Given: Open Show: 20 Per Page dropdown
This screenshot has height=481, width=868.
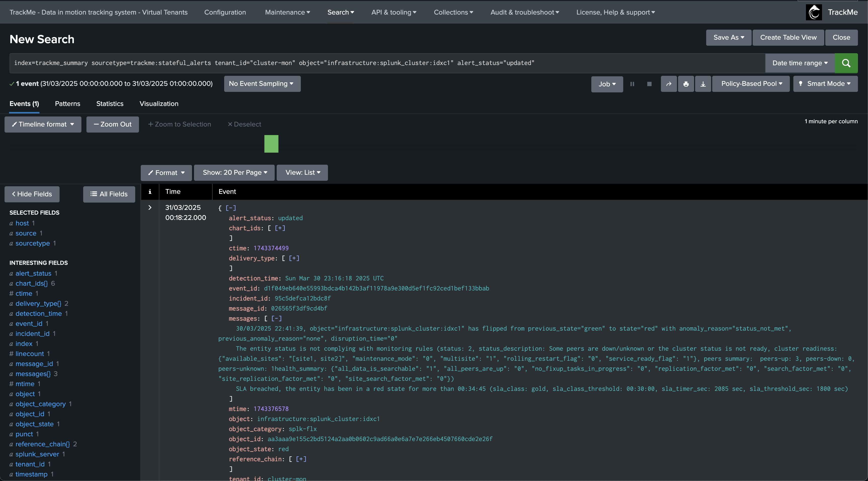Looking at the screenshot, I should tap(234, 173).
